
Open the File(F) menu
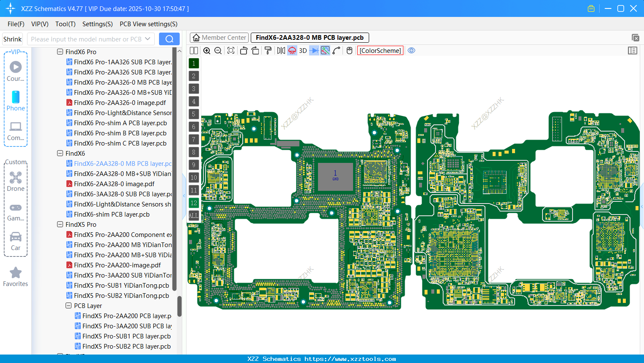click(x=16, y=24)
